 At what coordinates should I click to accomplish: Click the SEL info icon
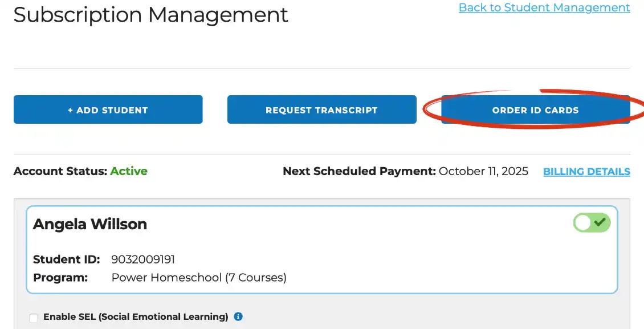[238, 316]
